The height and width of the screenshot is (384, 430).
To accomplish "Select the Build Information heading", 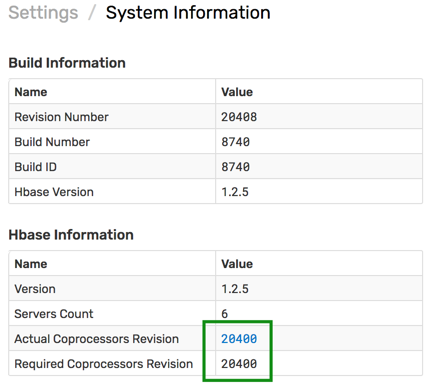I will point(67,63).
